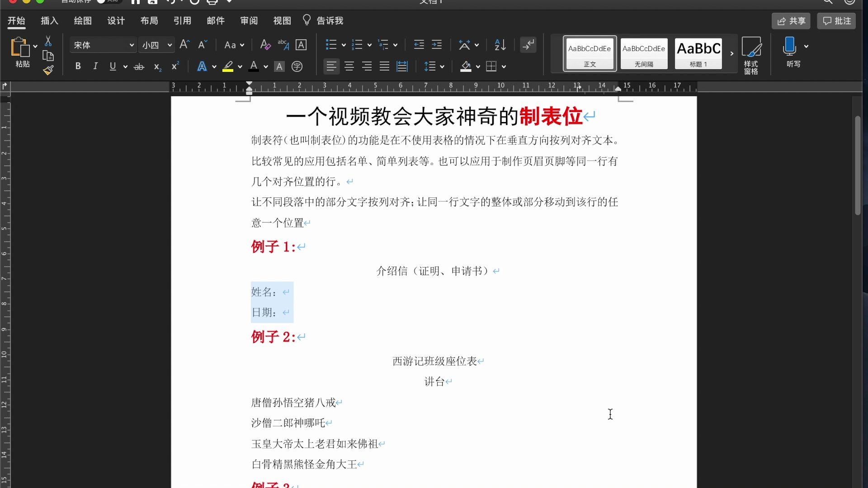Open the font size dropdown
This screenshot has height=488, width=868.
(x=170, y=45)
